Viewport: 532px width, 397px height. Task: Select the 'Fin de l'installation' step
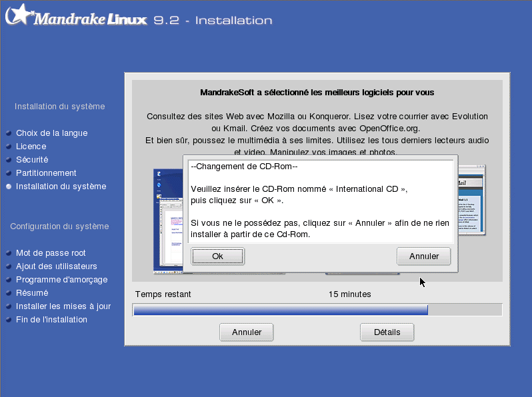click(x=51, y=319)
